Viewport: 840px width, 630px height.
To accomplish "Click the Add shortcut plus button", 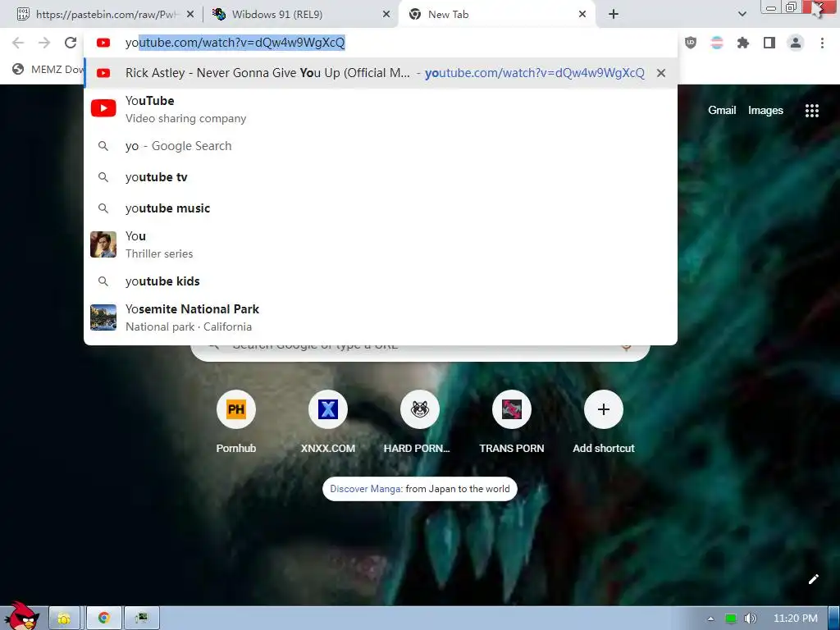I will tap(603, 409).
